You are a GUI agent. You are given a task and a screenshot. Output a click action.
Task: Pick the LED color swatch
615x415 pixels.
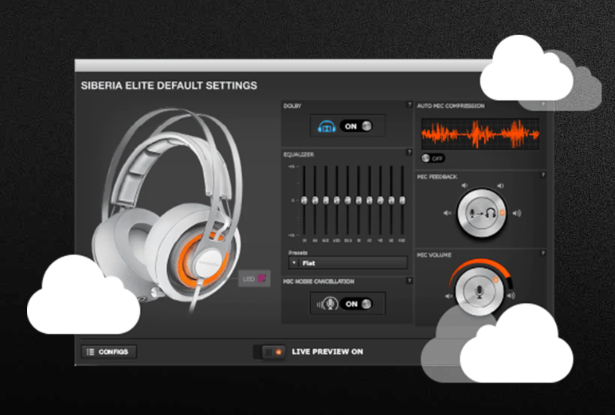pyautogui.click(x=262, y=278)
